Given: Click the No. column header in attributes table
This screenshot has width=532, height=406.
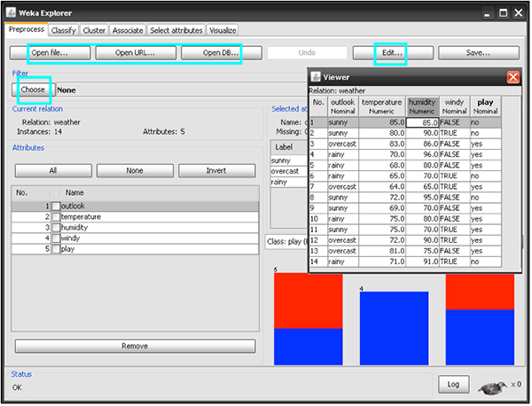Looking at the screenshot, I should pyautogui.click(x=31, y=193).
